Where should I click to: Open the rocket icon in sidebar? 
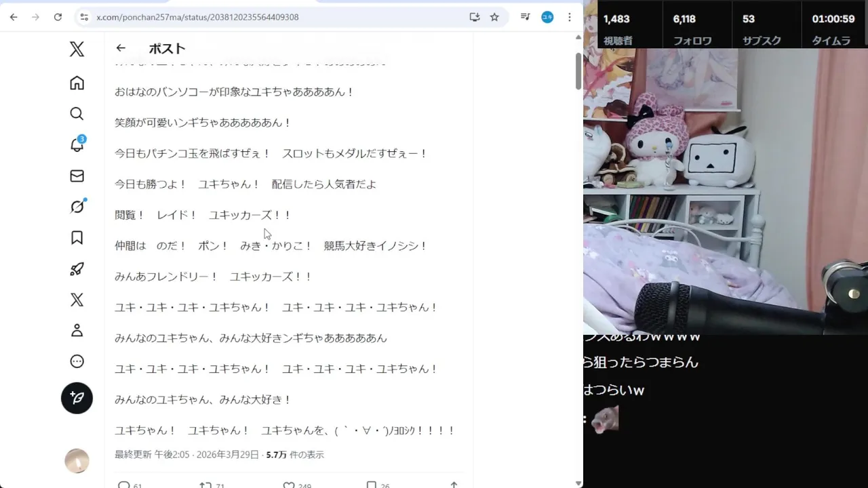[77, 269]
